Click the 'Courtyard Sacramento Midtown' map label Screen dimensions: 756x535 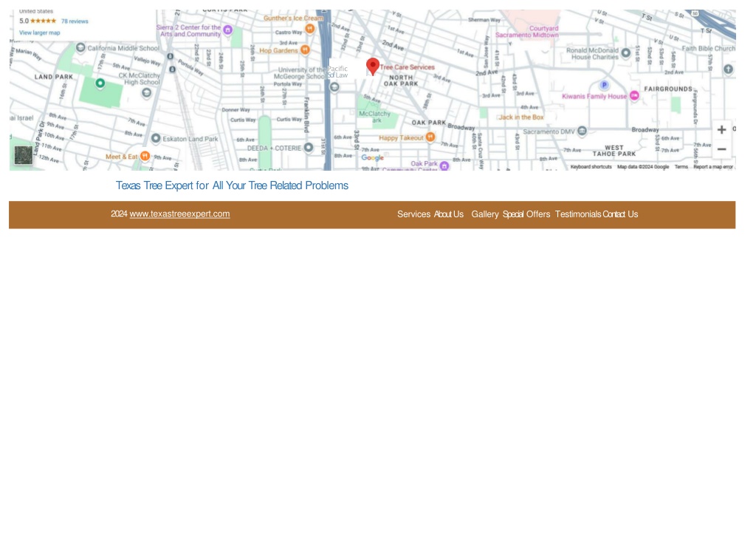pyautogui.click(x=527, y=32)
